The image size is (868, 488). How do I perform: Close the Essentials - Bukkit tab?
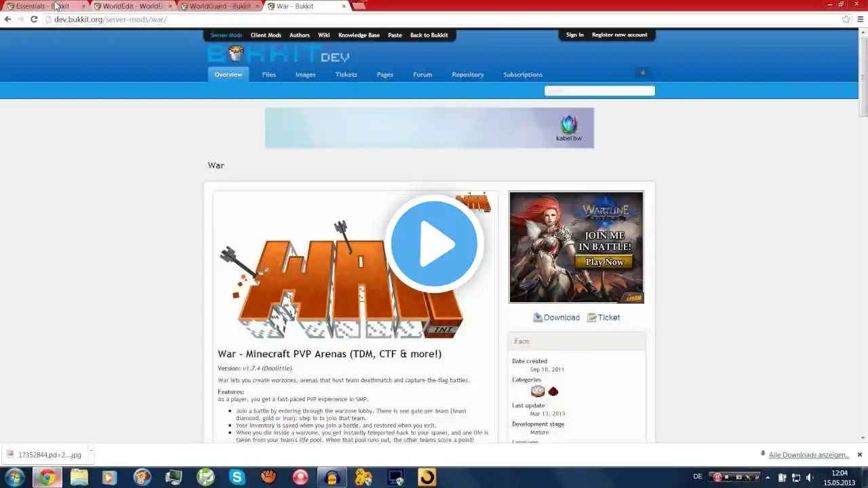click(83, 6)
